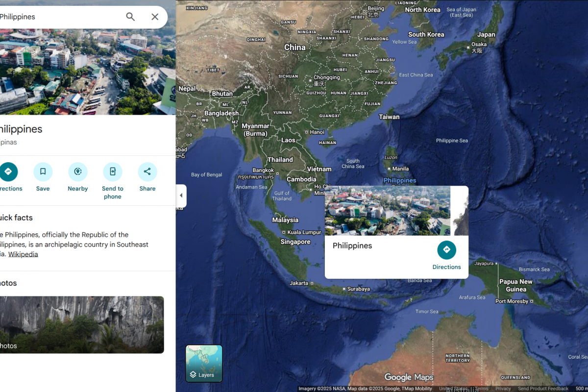The image size is (588, 392).
Task: Click the Taiwan label on the map
Action: [x=389, y=117]
